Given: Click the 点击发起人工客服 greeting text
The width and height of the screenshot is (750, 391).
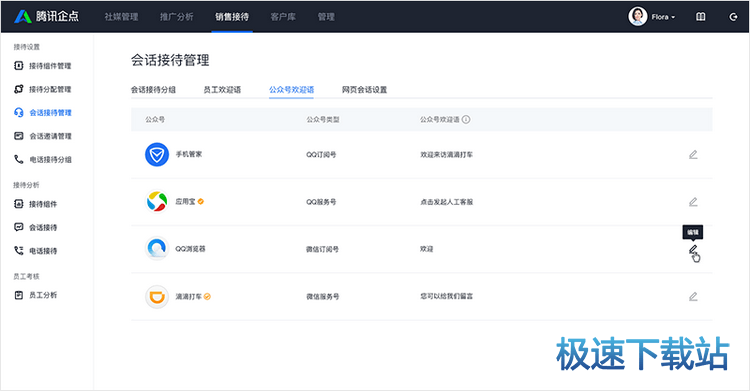Looking at the screenshot, I should (446, 202).
